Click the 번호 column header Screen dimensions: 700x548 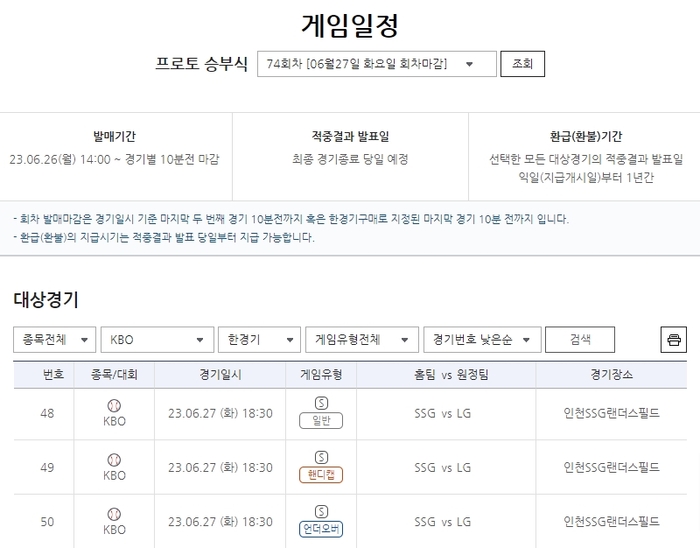click(x=53, y=375)
